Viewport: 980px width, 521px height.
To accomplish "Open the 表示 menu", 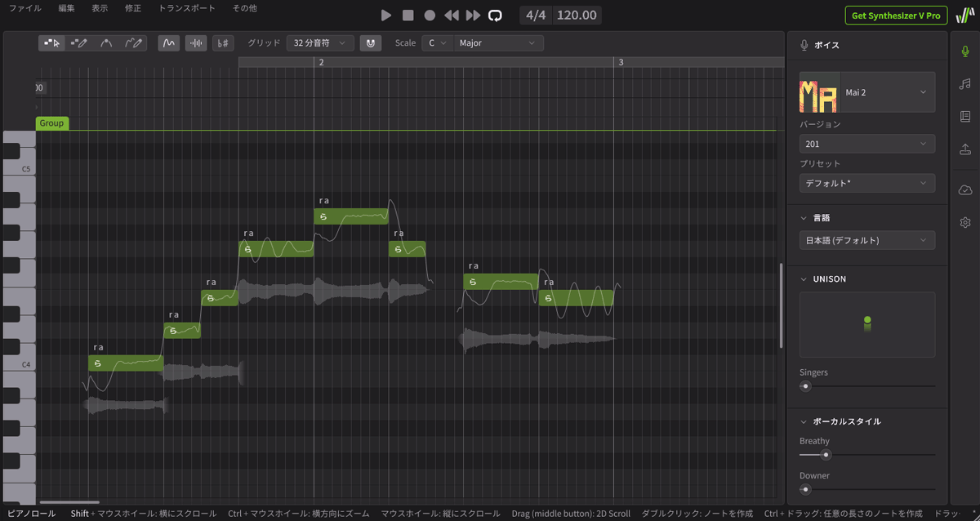I will (100, 8).
